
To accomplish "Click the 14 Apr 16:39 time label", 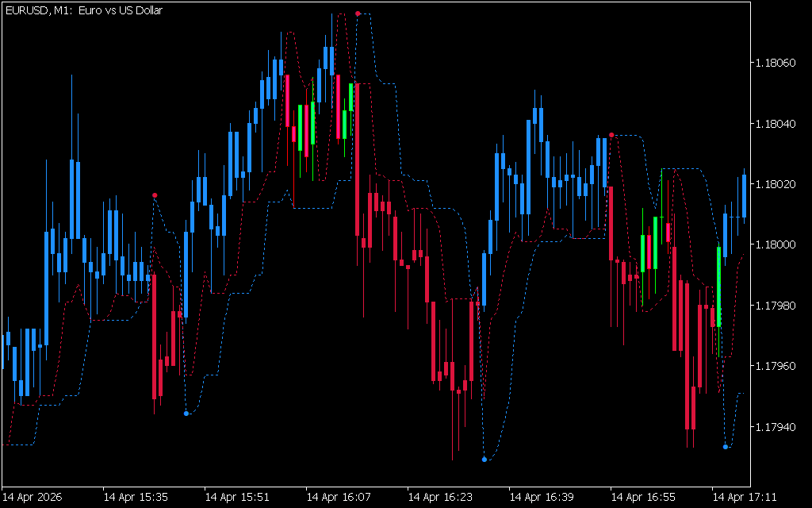I will point(542,498).
